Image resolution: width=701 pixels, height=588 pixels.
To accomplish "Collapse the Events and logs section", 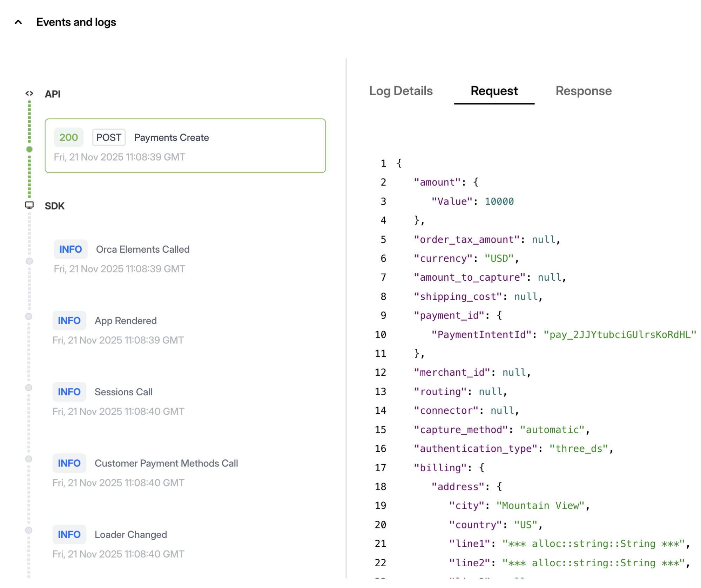I will pyautogui.click(x=18, y=22).
